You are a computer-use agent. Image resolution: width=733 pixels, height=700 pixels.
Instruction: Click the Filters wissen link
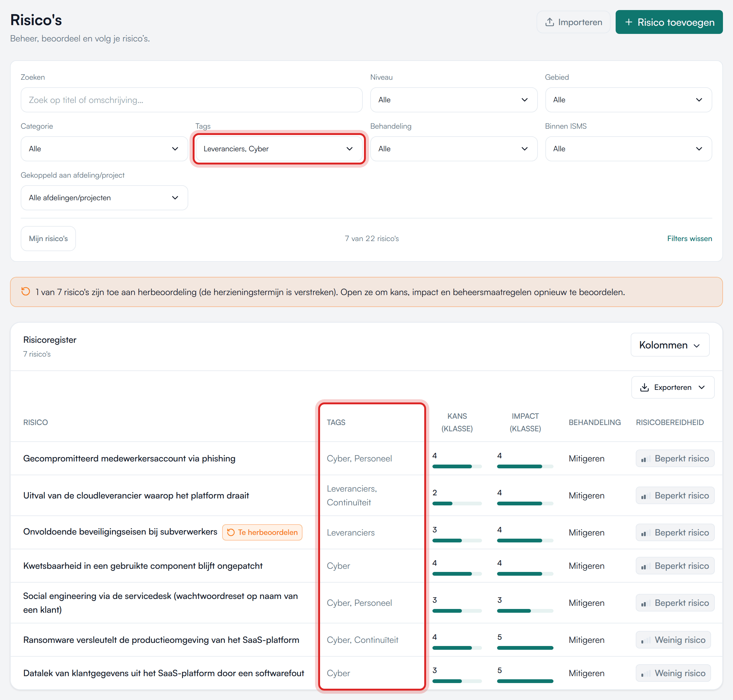(x=689, y=239)
